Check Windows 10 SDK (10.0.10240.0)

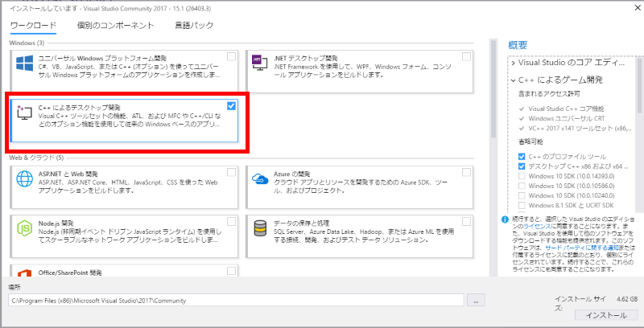click(522, 195)
